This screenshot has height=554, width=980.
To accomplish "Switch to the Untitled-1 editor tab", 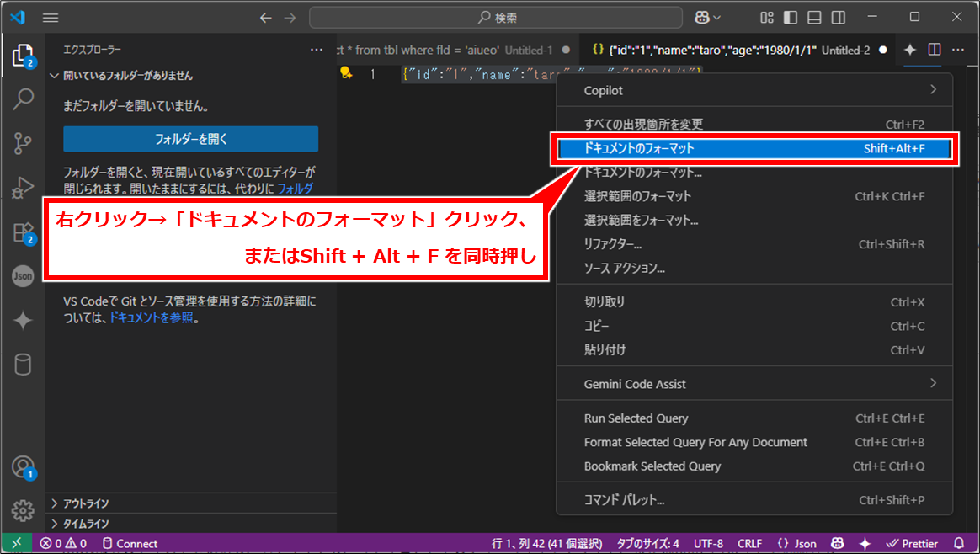I will (x=457, y=50).
